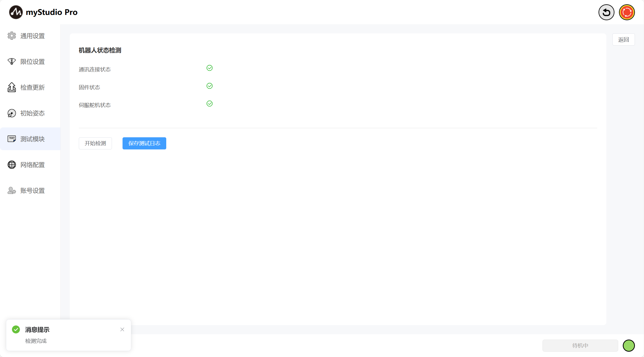Click the 通讯连接状态 green checkmark
Screen dimensions: 644x357
209,68
